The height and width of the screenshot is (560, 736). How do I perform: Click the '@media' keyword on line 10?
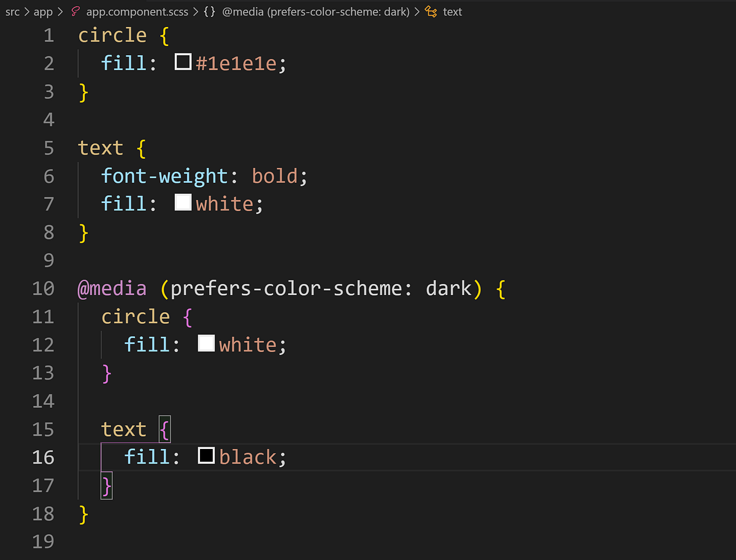[112, 288]
